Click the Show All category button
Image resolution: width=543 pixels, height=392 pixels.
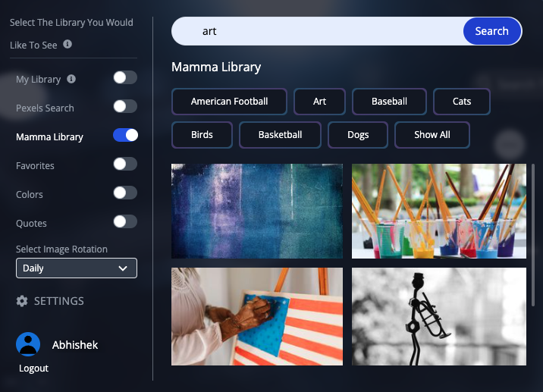432,135
